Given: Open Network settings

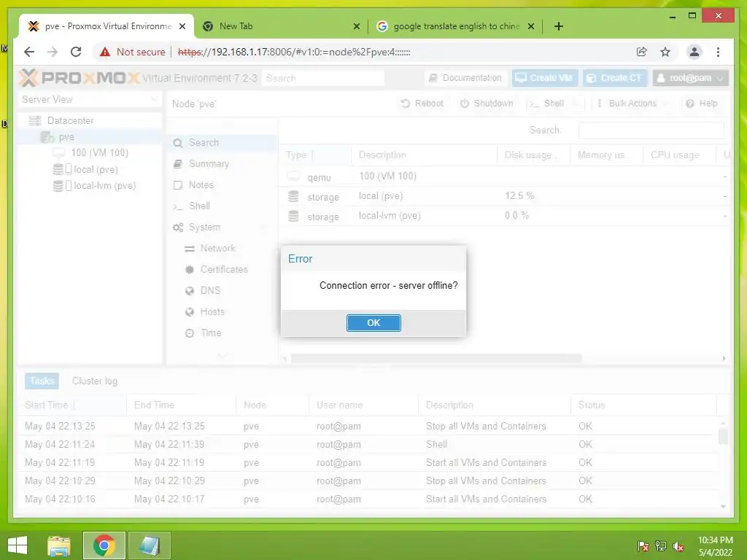Looking at the screenshot, I should [x=222, y=248].
